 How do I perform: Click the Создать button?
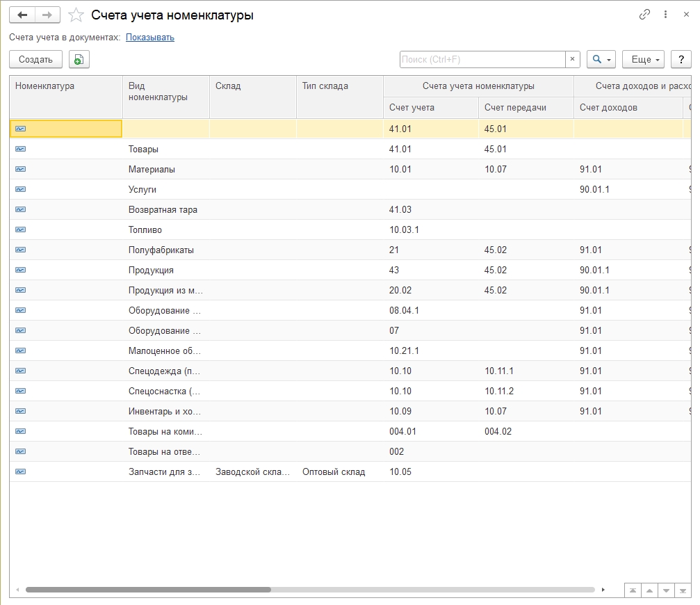tap(35, 59)
